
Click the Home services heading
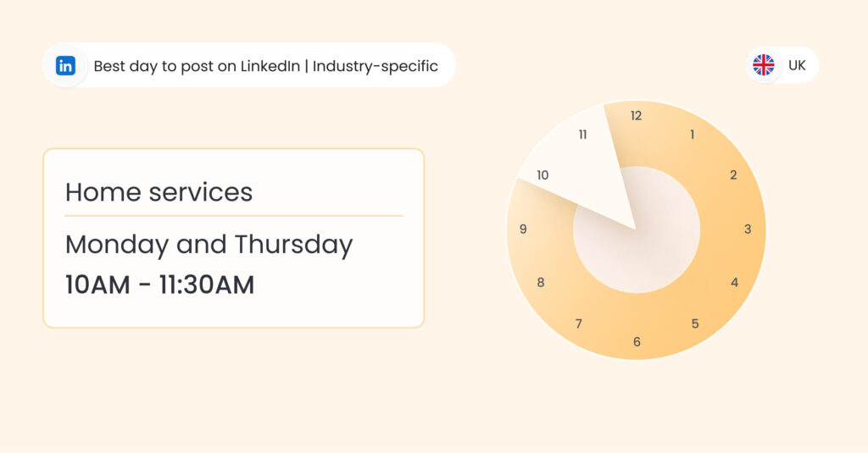pyautogui.click(x=159, y=192)
